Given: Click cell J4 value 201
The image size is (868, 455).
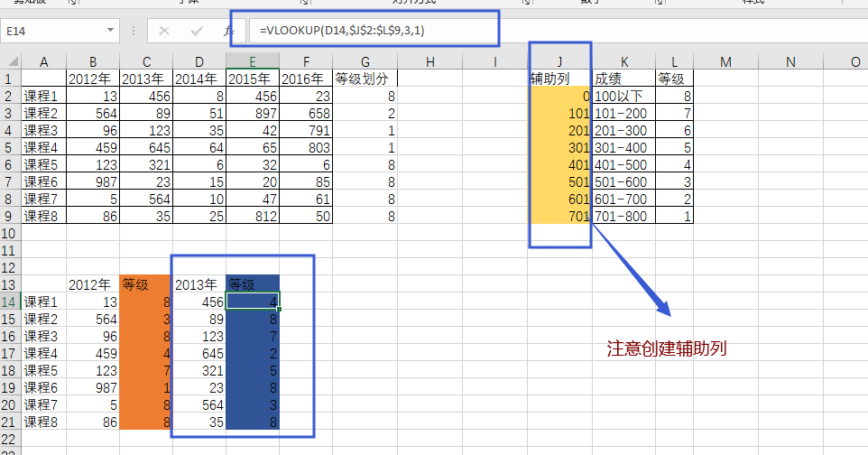Looking at the screenshot, I should [x=559, y=130].
